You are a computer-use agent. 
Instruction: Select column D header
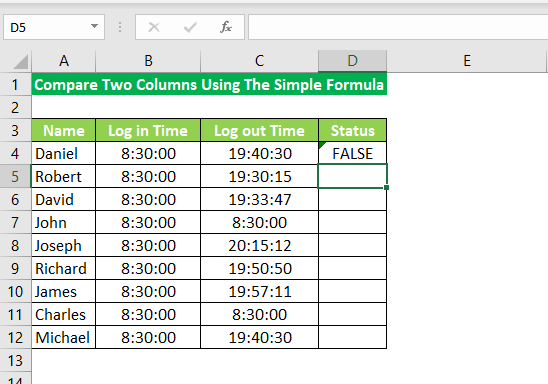352,61
